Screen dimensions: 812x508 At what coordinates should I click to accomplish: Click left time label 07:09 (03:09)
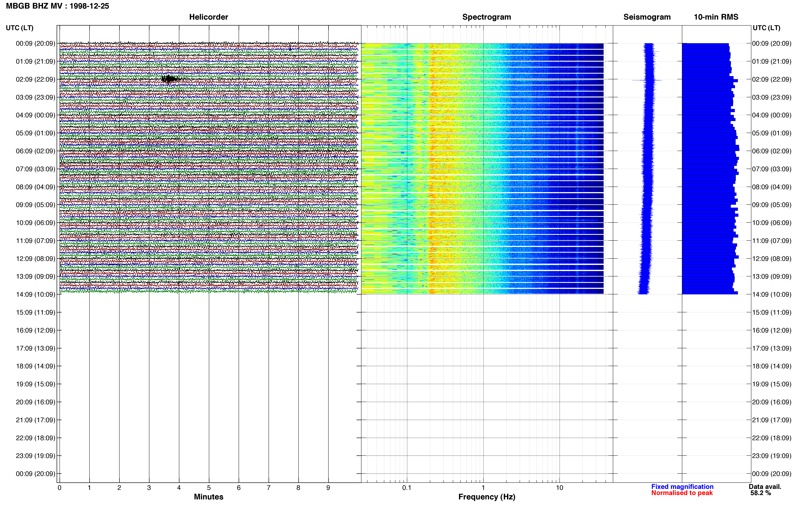point(36,169)
